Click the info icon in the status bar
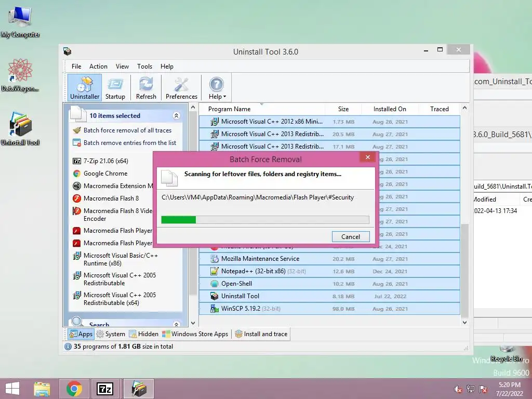Image resolution: width=532 pixels, height=399 pixels. (68, 347)
